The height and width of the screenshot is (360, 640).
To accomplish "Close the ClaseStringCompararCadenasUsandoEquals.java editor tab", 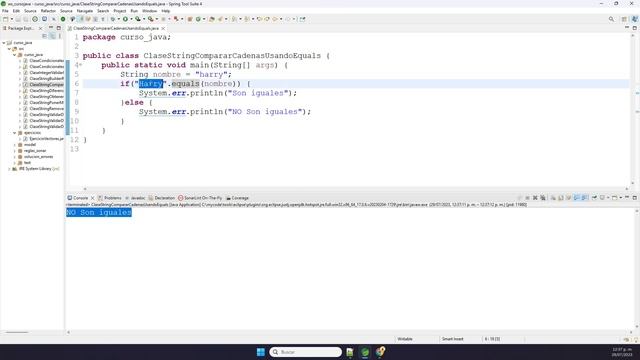I will pyautogui.click(x=163, y=28).
